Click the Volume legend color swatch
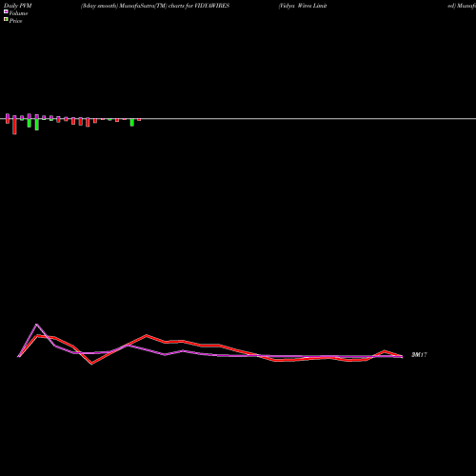Image resolution: width=476 pixels, height=476 pixels. tap(6, 11)
